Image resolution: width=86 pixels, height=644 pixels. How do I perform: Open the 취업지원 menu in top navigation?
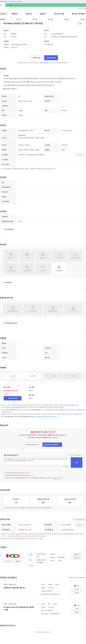(x=28, y=14)
